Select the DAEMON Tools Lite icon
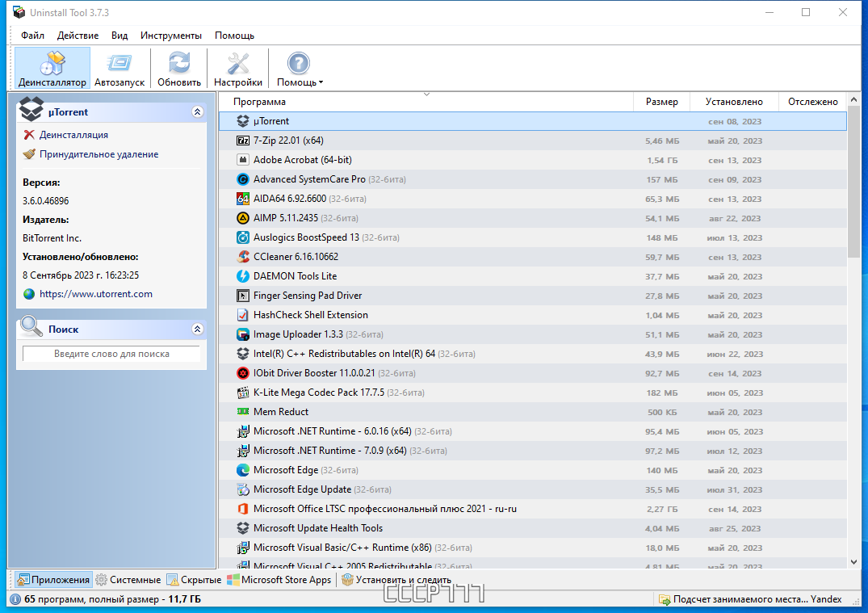 tap(243, 276)
